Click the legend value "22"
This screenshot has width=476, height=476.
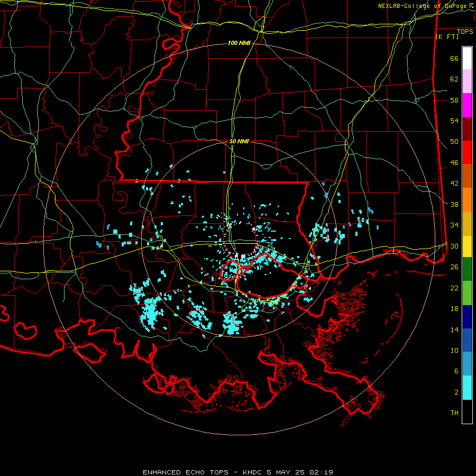[x=454, y=288]
